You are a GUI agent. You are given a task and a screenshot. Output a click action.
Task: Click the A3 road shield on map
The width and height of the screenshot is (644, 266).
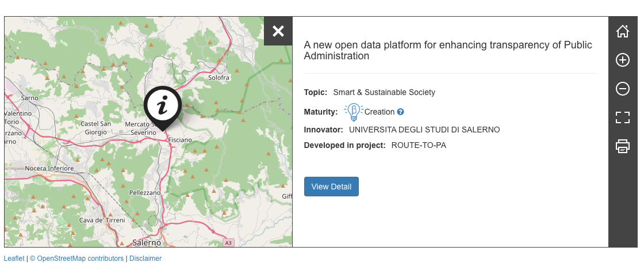pos(229,243)
